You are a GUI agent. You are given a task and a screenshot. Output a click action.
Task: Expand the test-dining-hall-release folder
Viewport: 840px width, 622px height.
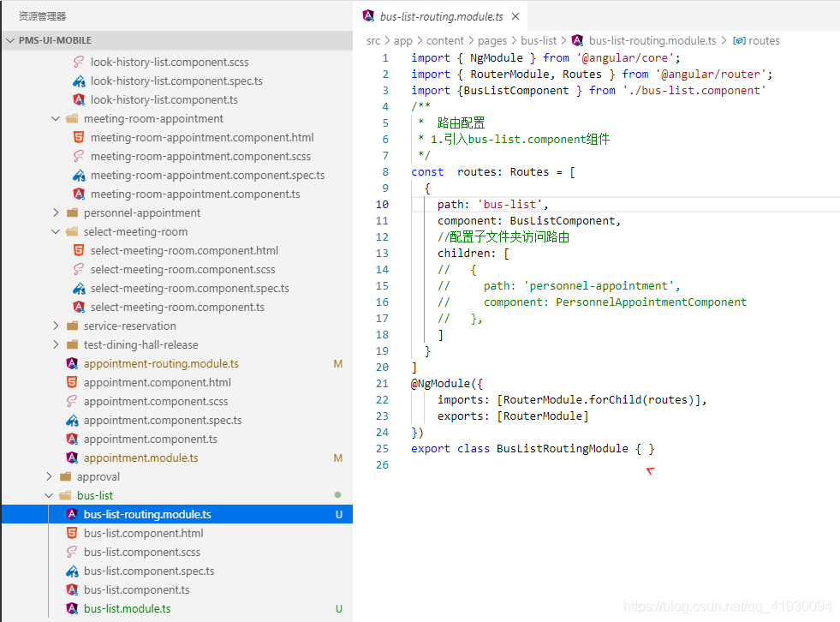(x=56, y=344)
